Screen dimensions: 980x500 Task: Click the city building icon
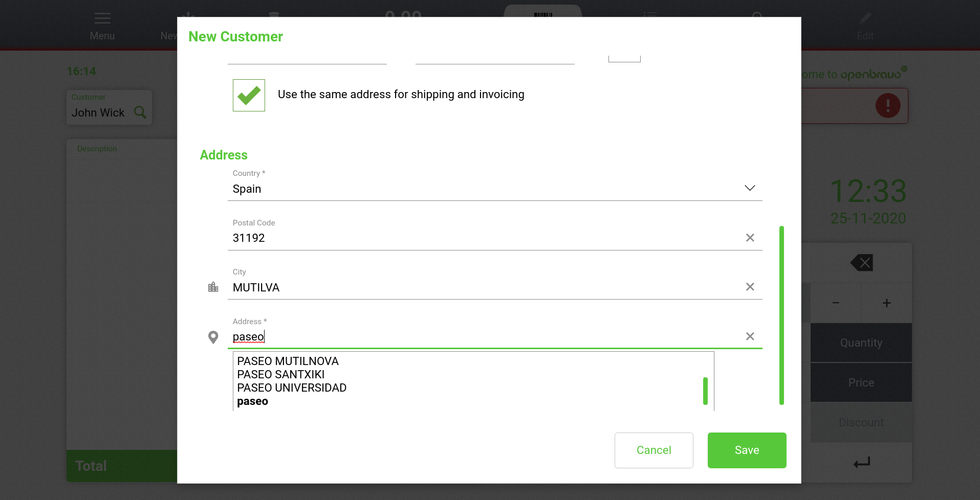213,287
